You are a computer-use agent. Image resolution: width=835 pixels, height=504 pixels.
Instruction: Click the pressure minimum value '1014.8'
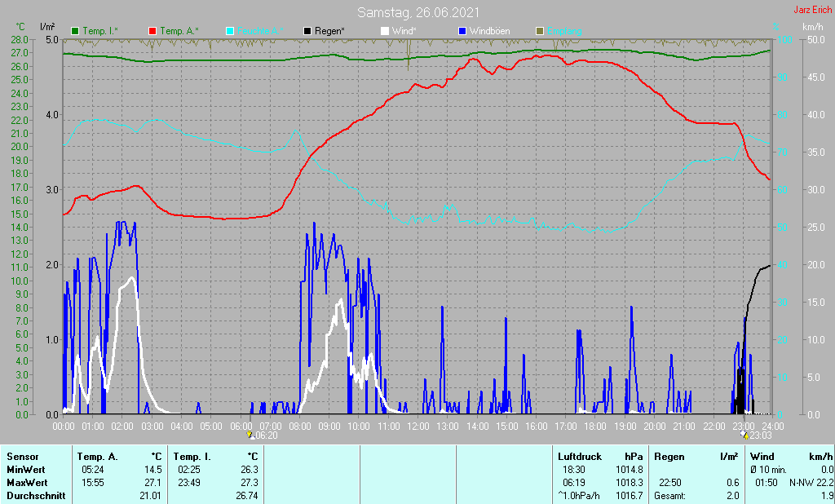pyautogui.click(x=629, y=470)
